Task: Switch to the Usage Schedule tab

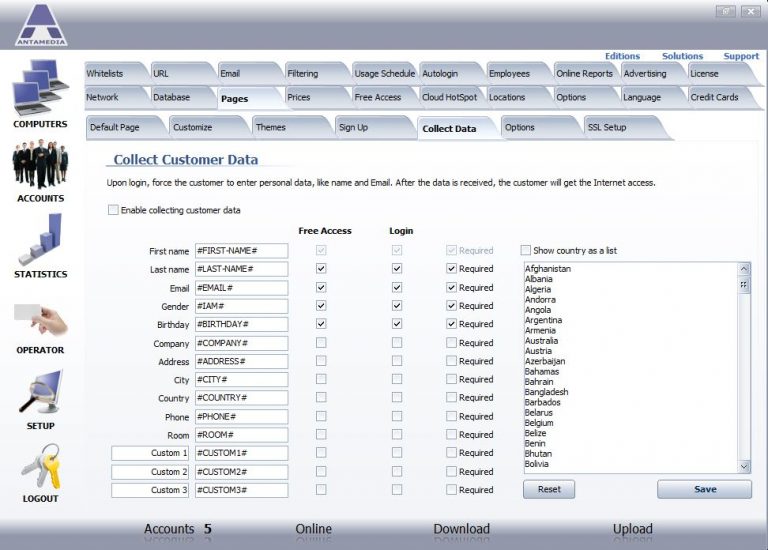Action: [x=384, y=73]
